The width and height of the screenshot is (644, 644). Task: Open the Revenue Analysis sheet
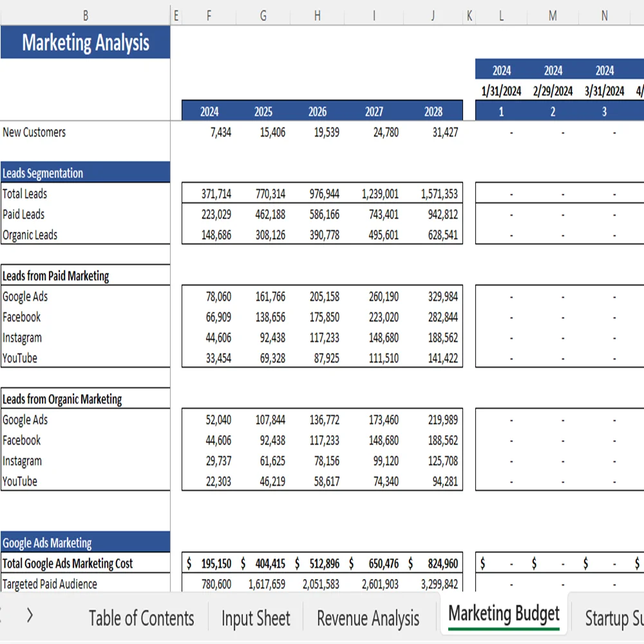(368, 618)
